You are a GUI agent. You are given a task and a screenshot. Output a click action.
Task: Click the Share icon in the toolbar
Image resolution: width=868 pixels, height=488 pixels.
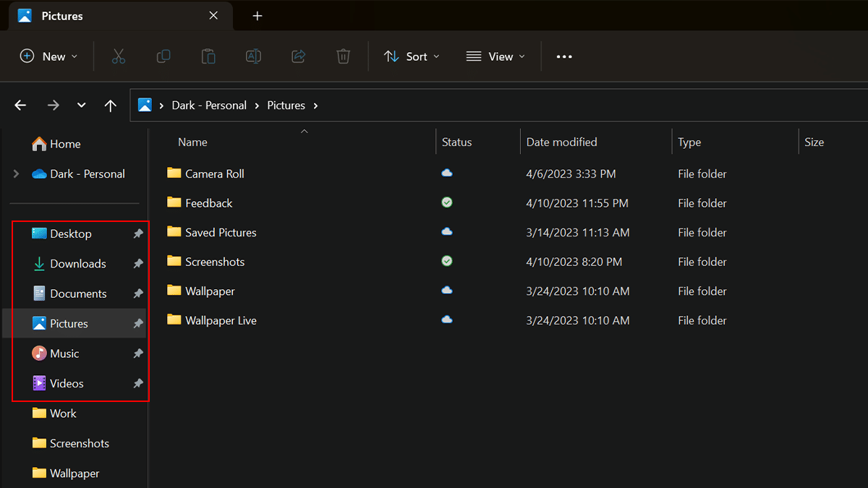297,56
